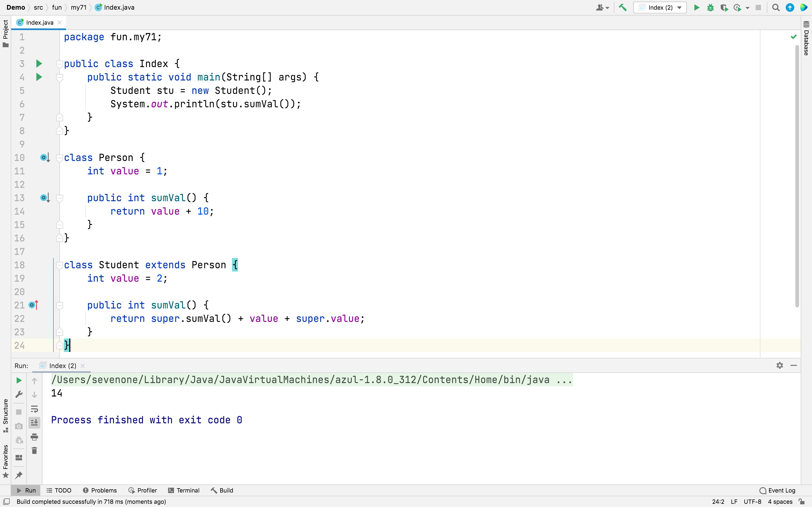This screenshot has height=507, width=812.
Task: Switch to the Problems tool window
Action: (x=100, y=490)
